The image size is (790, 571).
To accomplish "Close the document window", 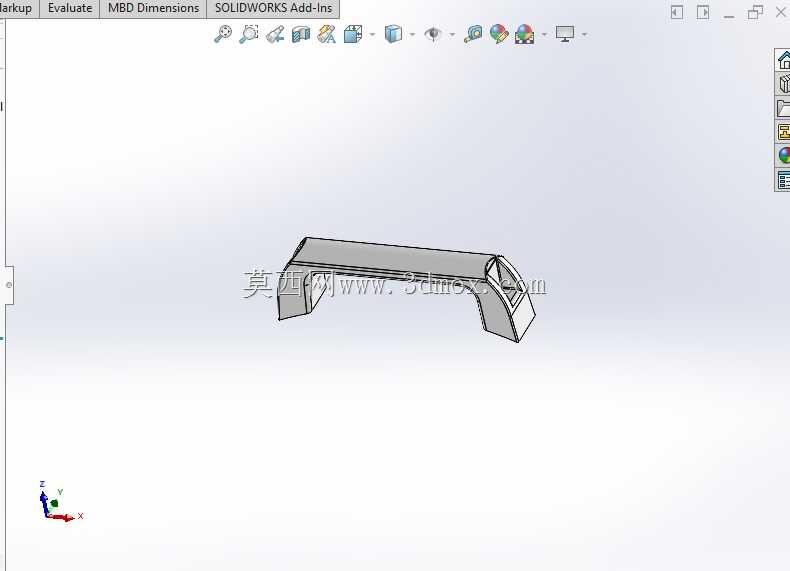I will pyautogui.click(x=780, y=12).
